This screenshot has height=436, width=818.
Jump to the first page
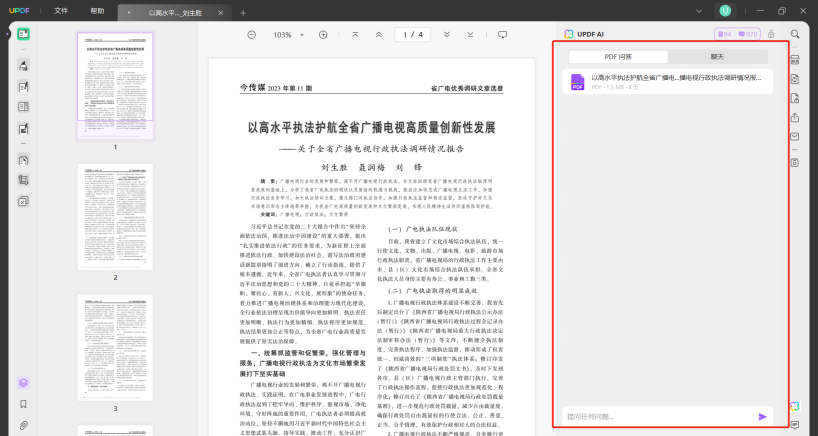pyautogui.click(x=355, y=35)
